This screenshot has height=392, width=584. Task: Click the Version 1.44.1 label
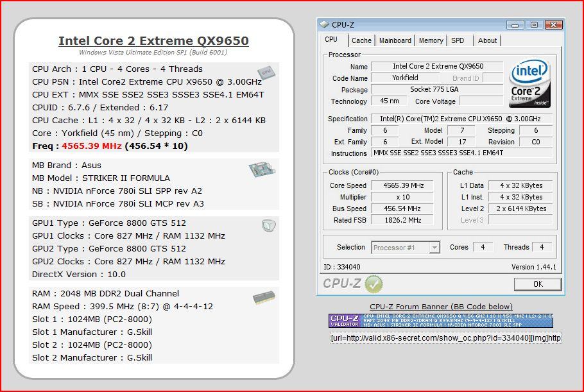click(534, 267)
